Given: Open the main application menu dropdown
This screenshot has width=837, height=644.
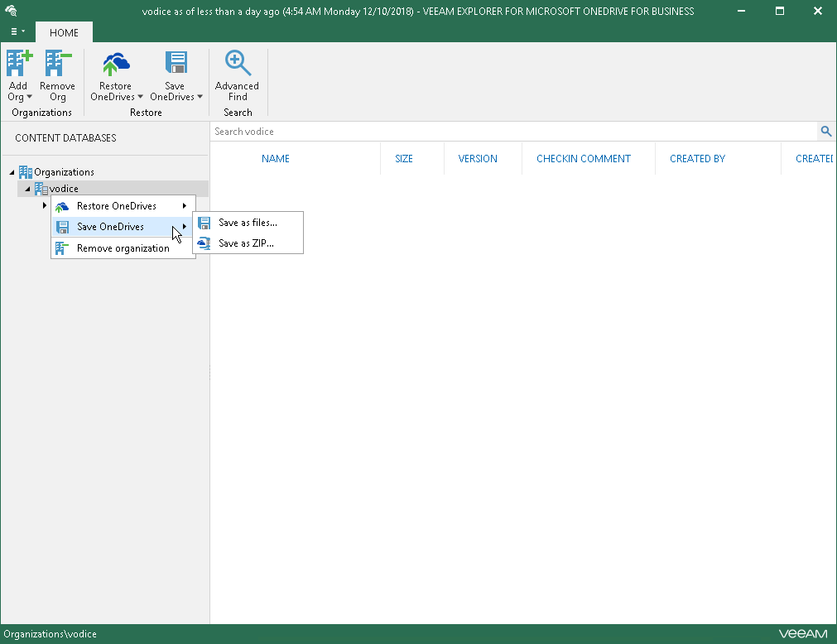Looking at the screenshot, I should [17, 31].
